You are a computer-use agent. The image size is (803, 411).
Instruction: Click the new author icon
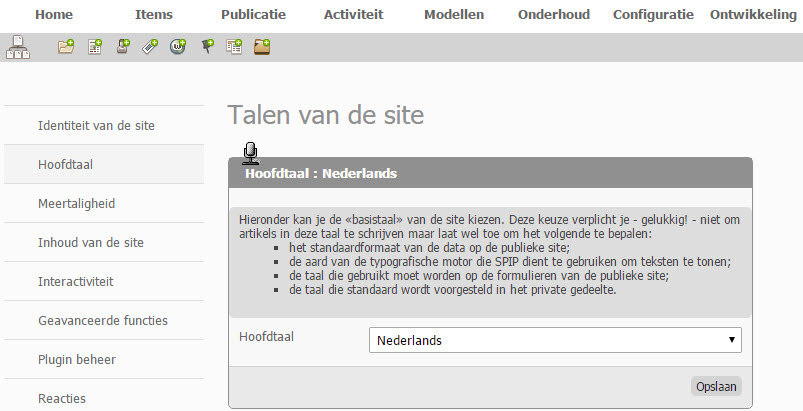[x=123, y=46]
